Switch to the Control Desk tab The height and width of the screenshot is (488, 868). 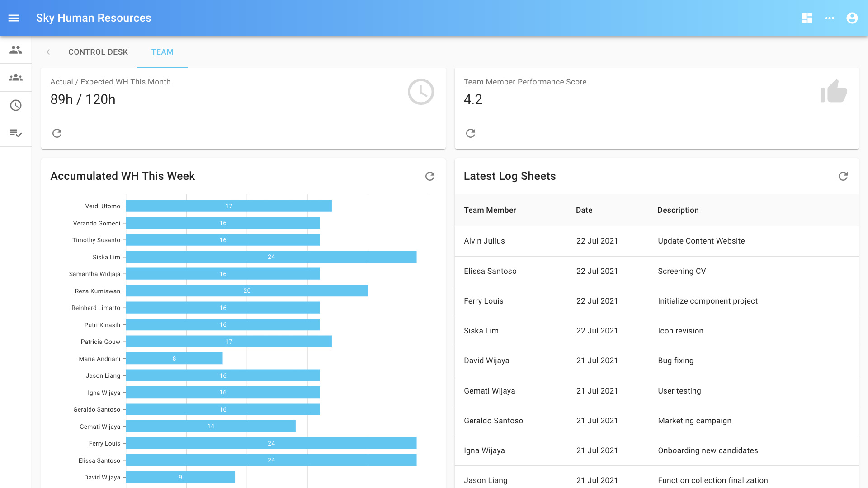(98, 52)
